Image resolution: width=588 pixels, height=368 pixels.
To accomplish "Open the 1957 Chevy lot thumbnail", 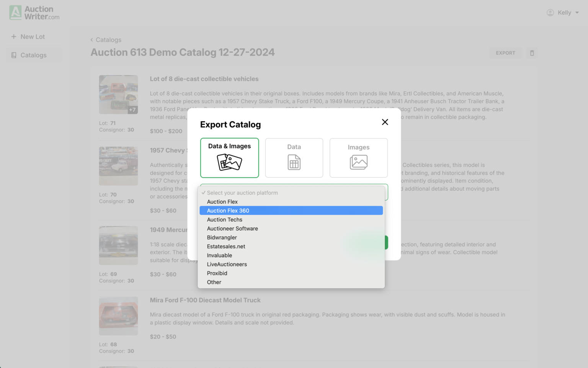I will tap(118, 166).
